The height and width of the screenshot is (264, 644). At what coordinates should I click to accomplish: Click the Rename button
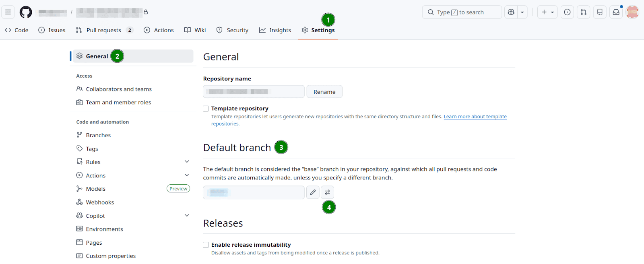click(324, 91)
